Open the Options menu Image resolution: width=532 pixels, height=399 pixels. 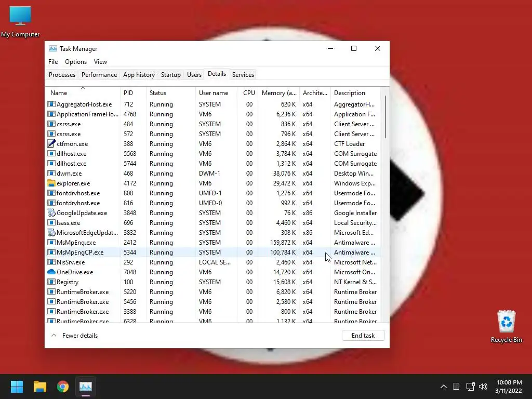coord(76,62)
